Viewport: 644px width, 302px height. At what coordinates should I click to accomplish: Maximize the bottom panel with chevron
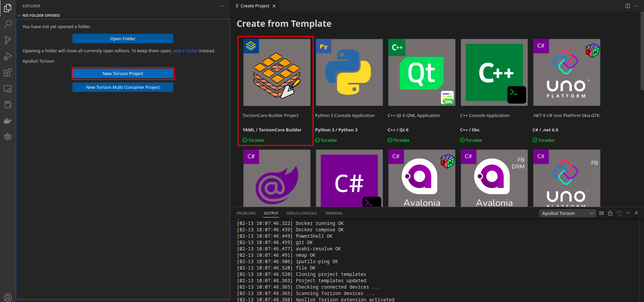628,213
